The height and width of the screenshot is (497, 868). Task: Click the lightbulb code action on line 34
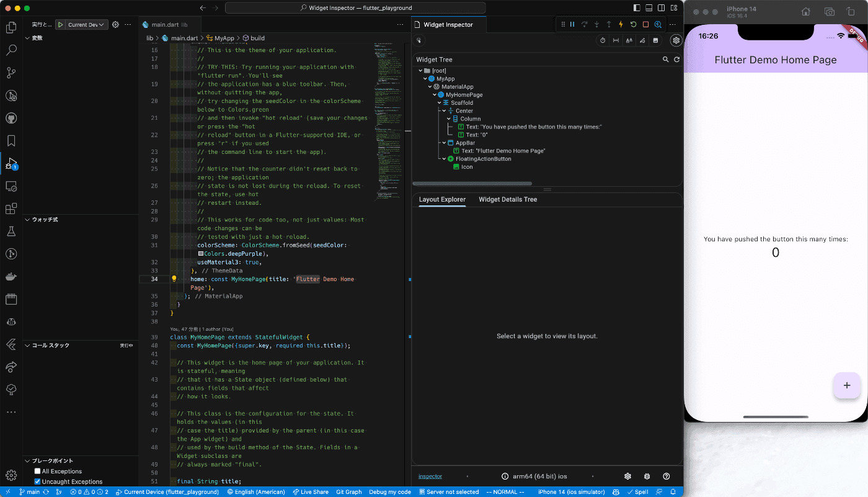pos(174,279)
